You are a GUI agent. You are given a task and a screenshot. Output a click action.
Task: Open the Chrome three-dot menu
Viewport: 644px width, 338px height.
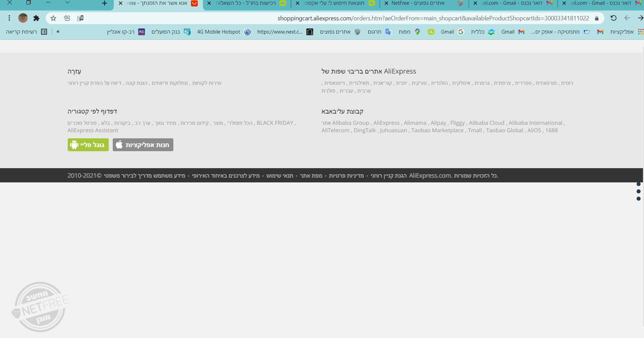[x=9, y=18]
